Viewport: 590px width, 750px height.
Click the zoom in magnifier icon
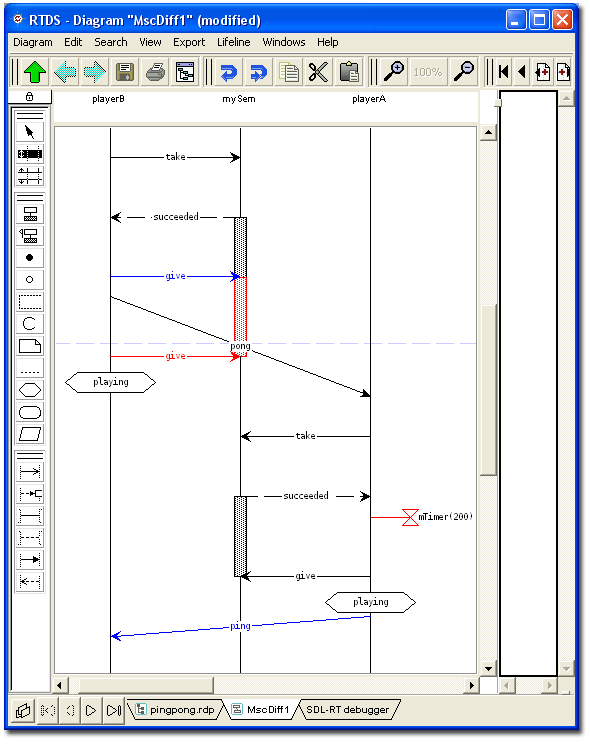point(394,73)
